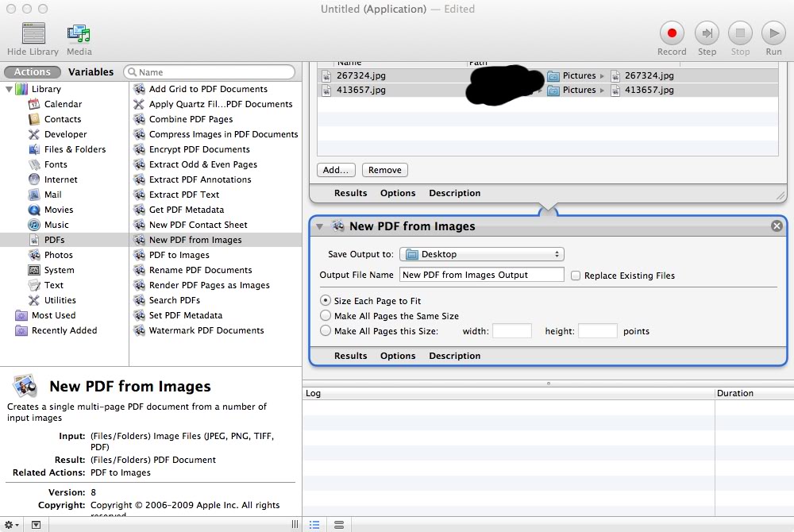The height and width of the screenshot is (532, 794).
Task: Open the gear action menu at bottom left
Action: (11, 525)
